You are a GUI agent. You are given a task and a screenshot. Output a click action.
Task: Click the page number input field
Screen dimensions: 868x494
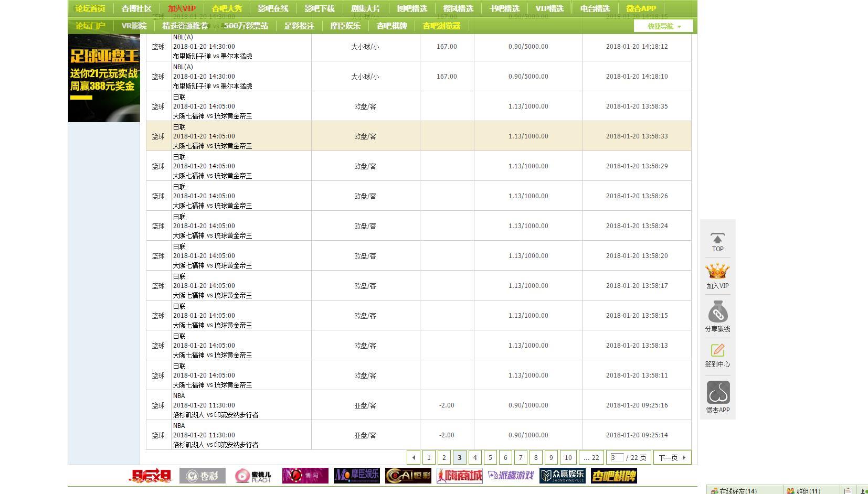point(617,457)
